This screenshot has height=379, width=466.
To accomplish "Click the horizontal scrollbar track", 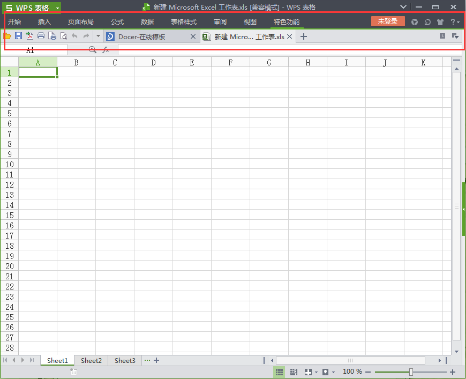I will (x=350, y=360).
